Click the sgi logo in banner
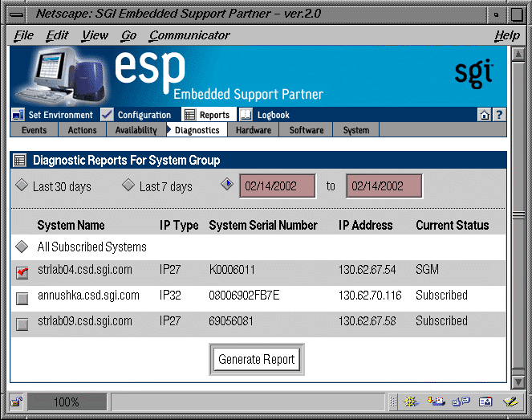Image resolution: width=532 pixels, height=420 pixels. (x=473, y=73)
